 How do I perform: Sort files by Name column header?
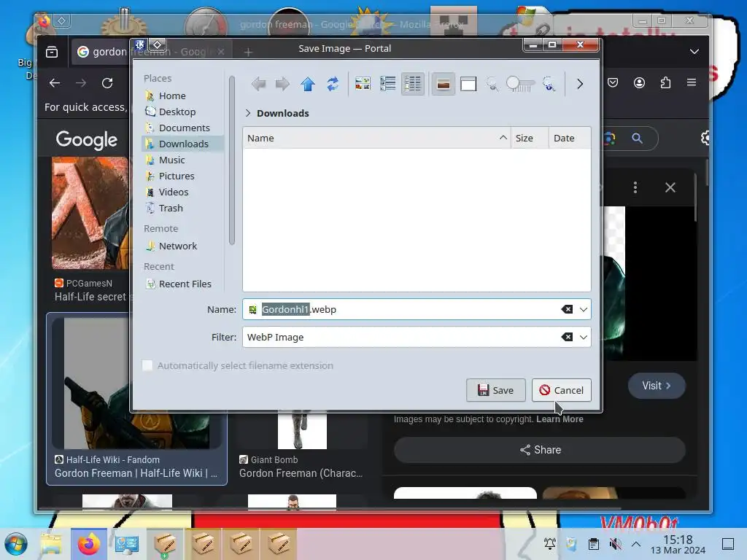pos(376,138)
